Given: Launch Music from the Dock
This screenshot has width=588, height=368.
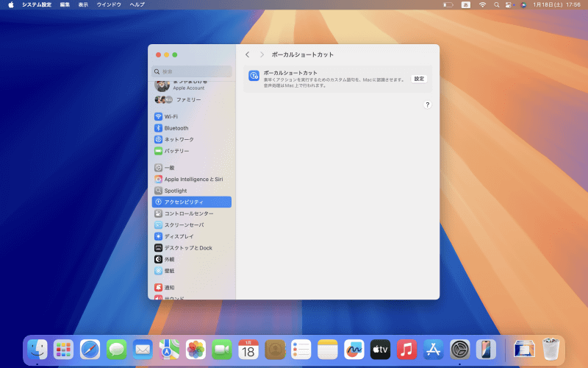Looking at the screenshot, I should [407, 350].
